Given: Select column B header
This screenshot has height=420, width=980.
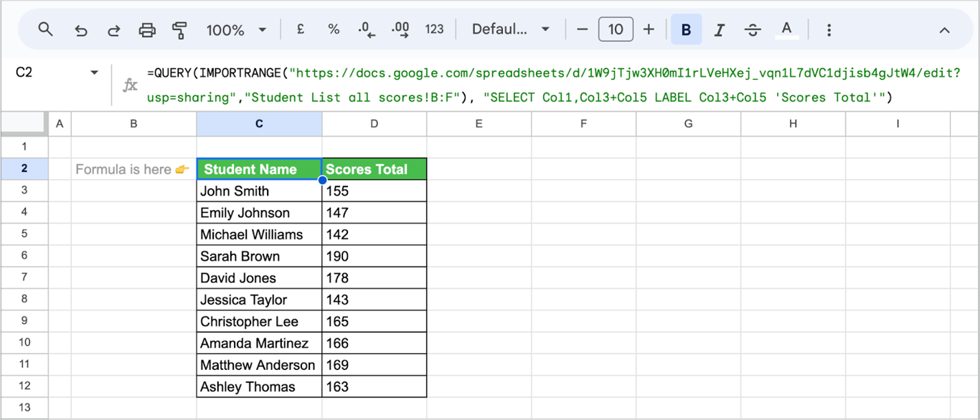Looking at the screenshot, I should tap(134, 124).
